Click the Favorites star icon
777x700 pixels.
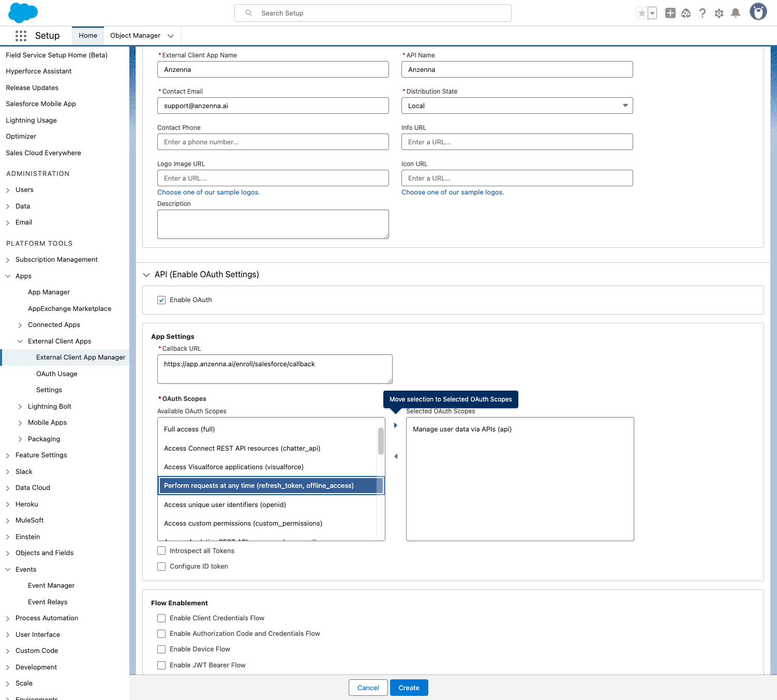tap(641, 13)
